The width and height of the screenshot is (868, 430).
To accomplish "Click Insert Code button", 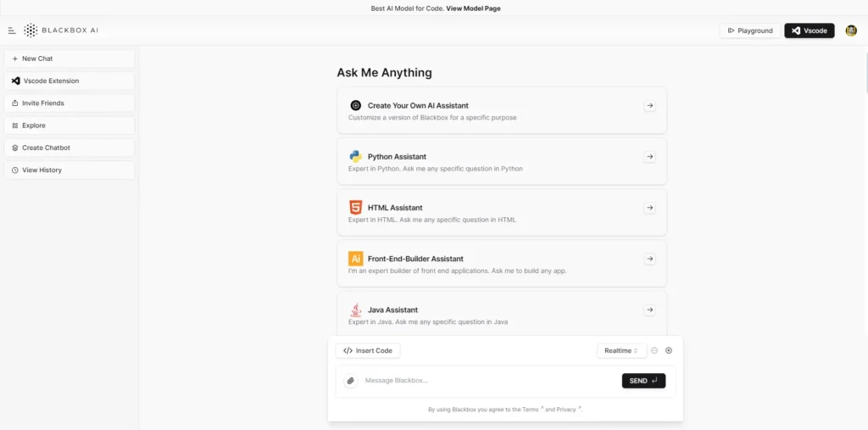I will [368, 350].
